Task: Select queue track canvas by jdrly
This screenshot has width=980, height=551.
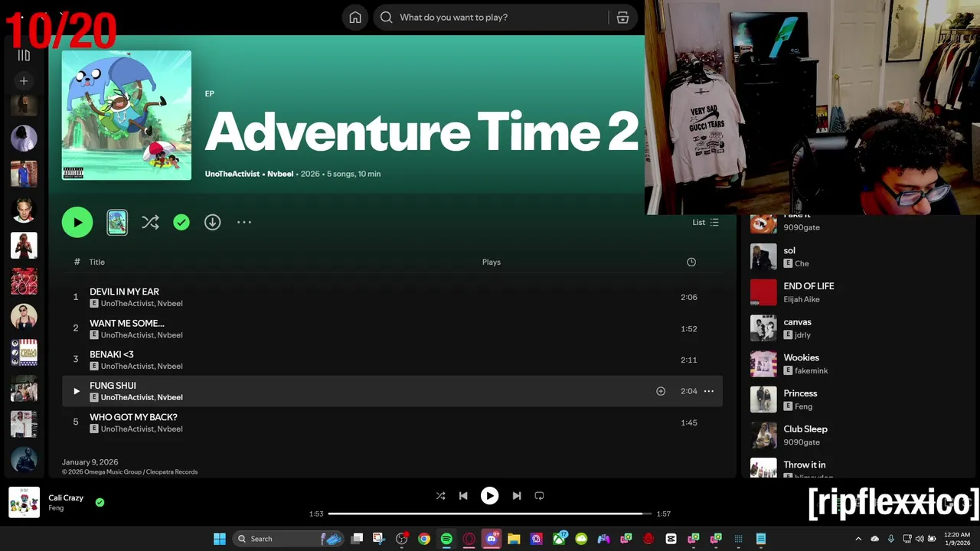Action: pos(858,328)
